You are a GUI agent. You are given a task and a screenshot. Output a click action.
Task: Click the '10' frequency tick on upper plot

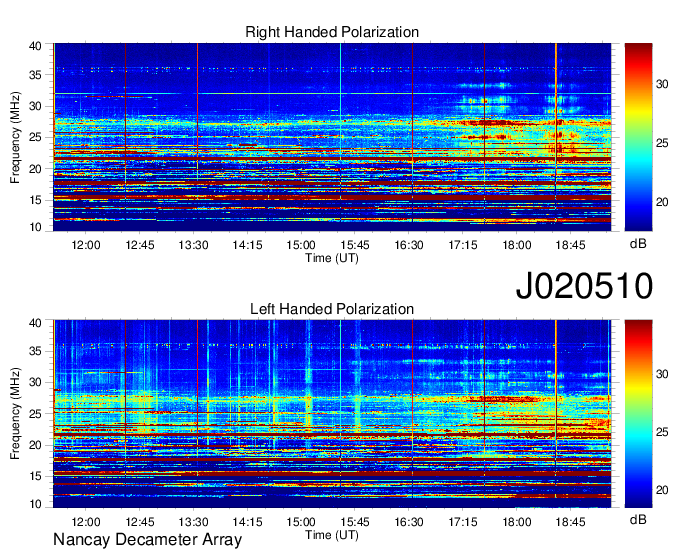click(x=35, y=227)
